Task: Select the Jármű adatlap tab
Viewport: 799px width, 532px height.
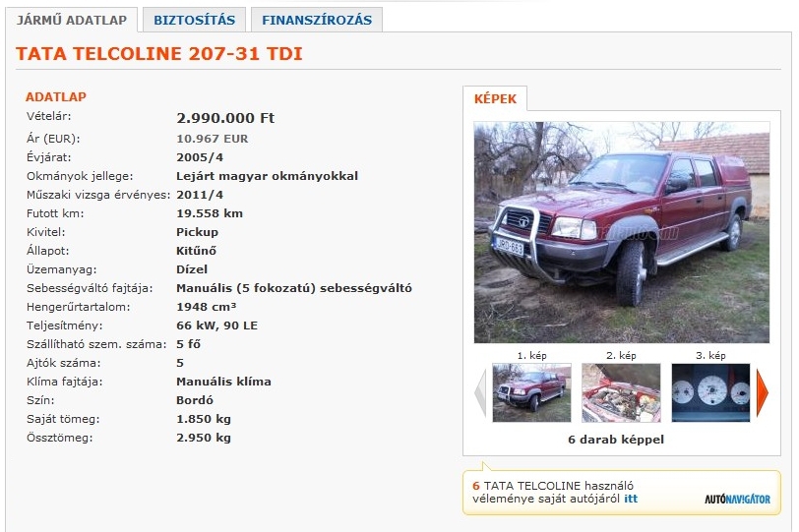Action: [71, 20]
